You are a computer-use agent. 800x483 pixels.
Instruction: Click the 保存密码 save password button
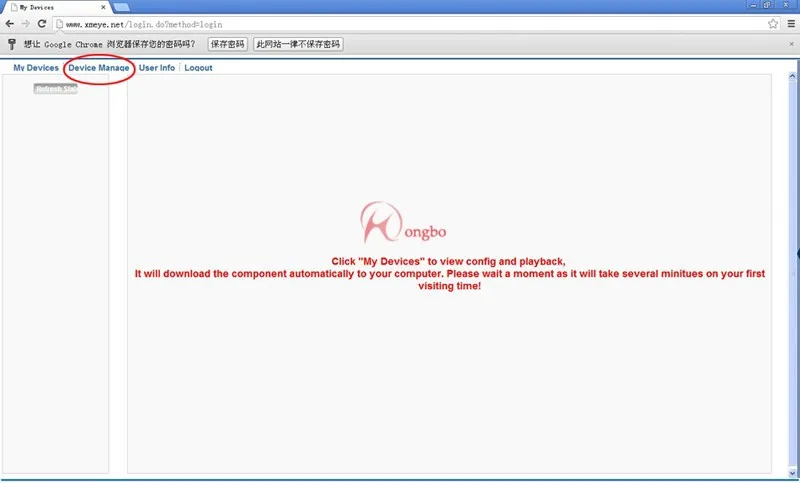[x=228, y=44]
